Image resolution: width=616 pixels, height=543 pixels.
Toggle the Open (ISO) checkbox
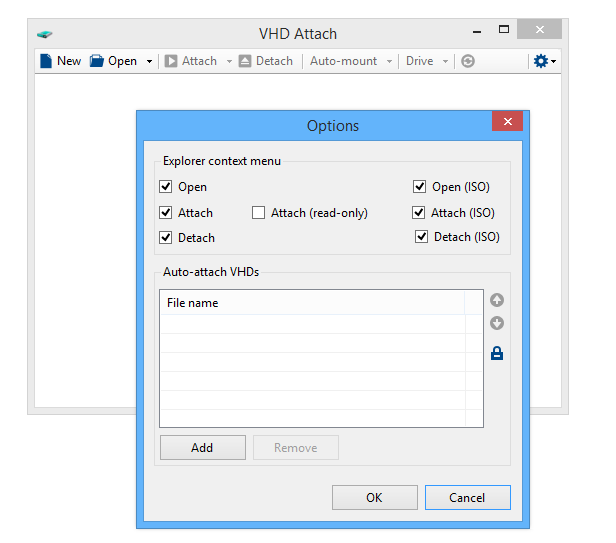(x=419, y=186)
